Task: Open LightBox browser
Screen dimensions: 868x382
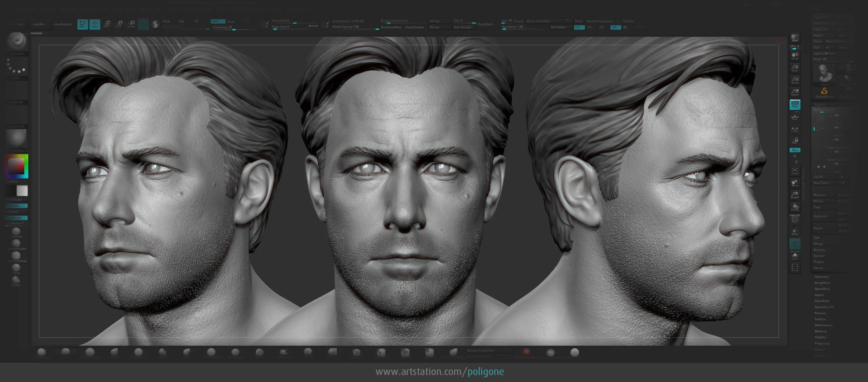Action: (38, 24)
